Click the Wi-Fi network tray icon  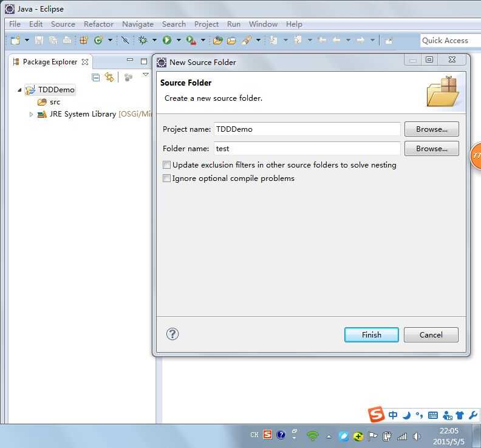tap(313, 435)
